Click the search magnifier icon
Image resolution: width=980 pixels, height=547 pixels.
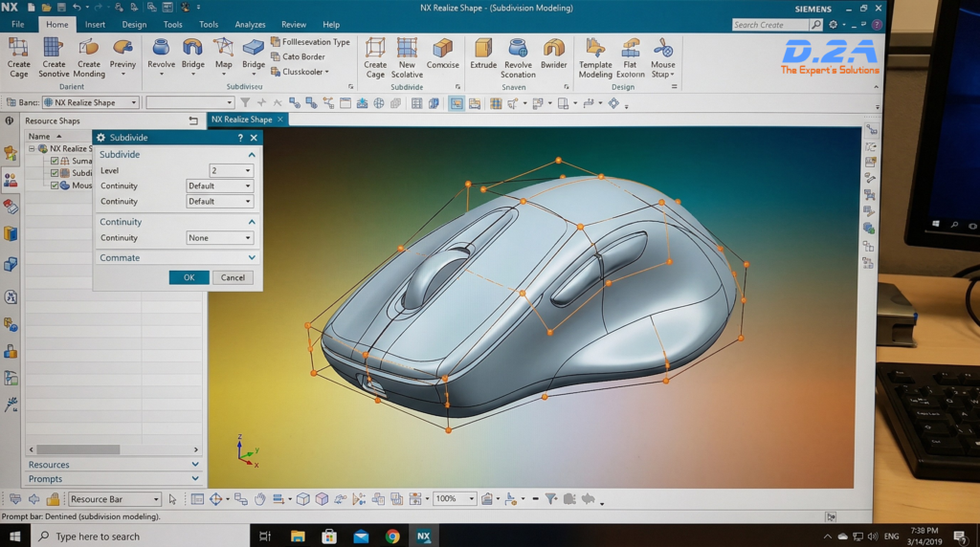tap(815, 24)
